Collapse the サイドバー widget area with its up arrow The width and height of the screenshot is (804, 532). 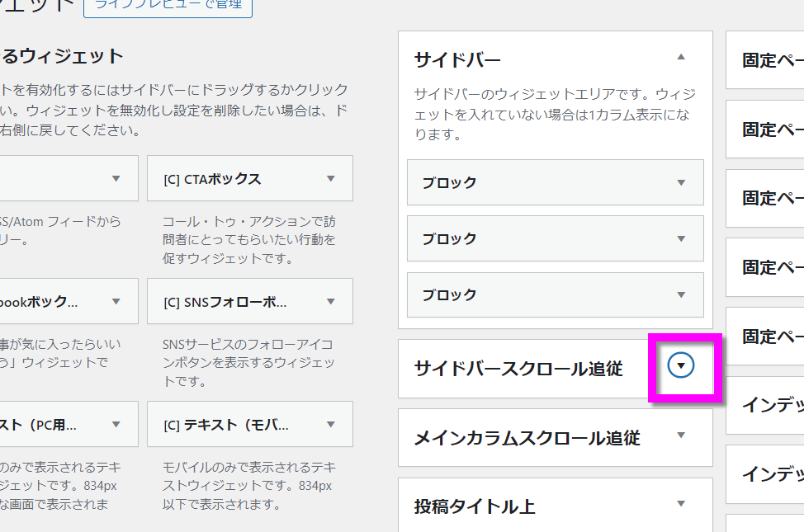coord(681,58)
